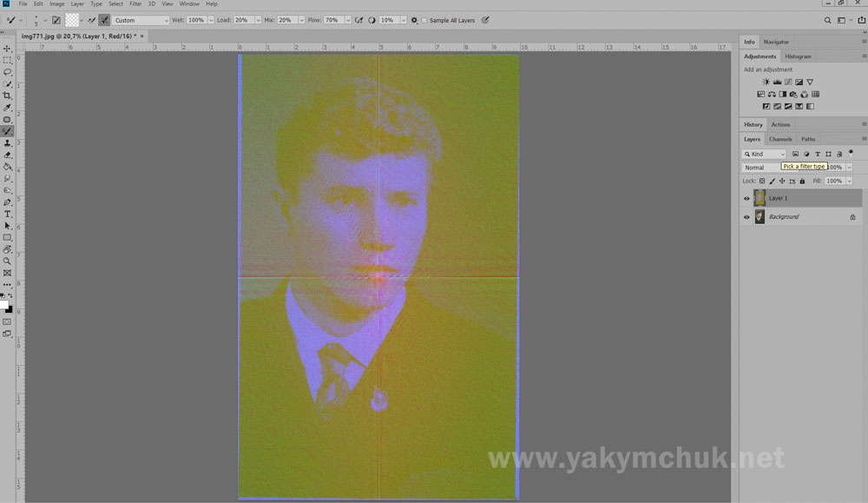Add Channel Mixer adjustment
Image resolution: width=868 pixels, height=503 pixels.
805,94
